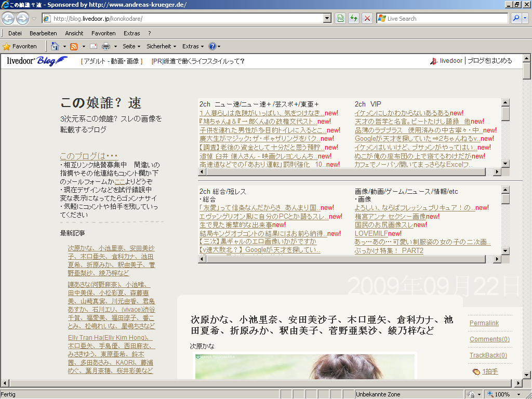Click the browser Forward arrow button
The height and width of the screenshot is (399, 532).
(x=22, y=18)
